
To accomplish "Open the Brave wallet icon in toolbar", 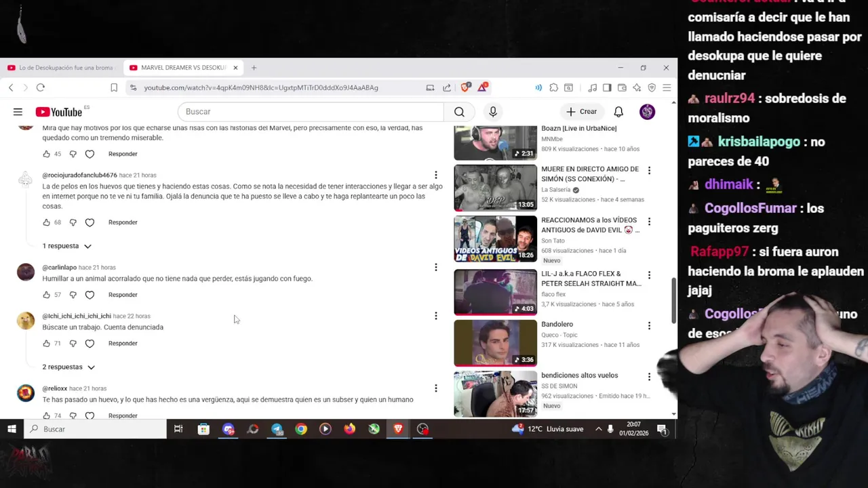I will coord(622,87).
